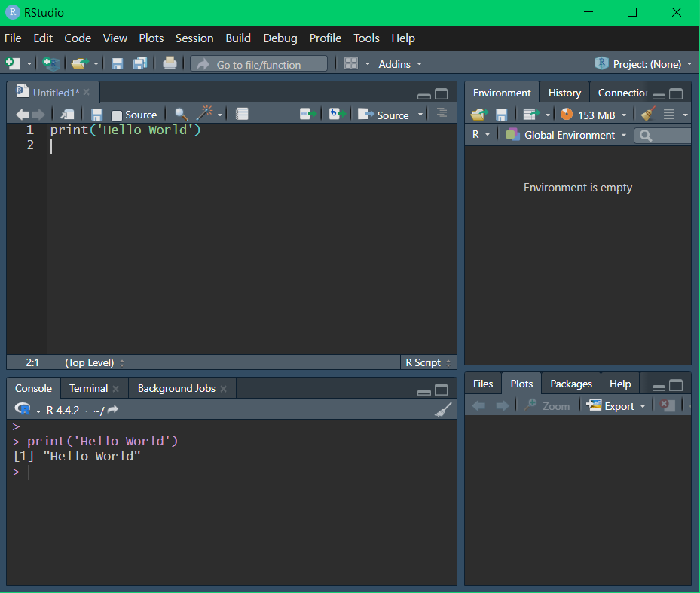Screen dimensions: 700x593
Task: Switch to the History tab
Action: [x=564, y=93]
